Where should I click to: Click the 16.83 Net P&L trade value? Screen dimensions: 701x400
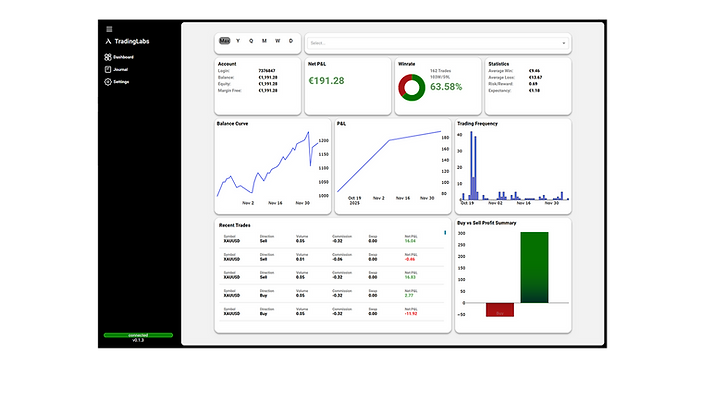pyautogui.click(x=410, y=277)
